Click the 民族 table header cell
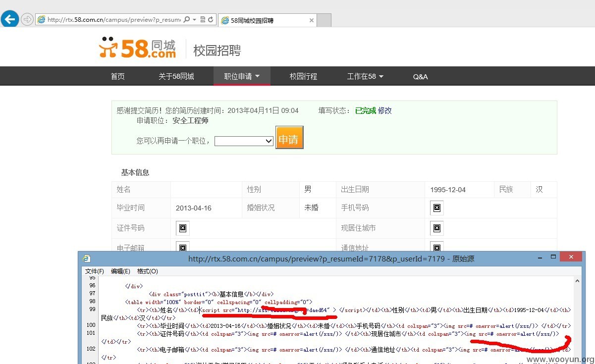 click(x=512, y=190)
